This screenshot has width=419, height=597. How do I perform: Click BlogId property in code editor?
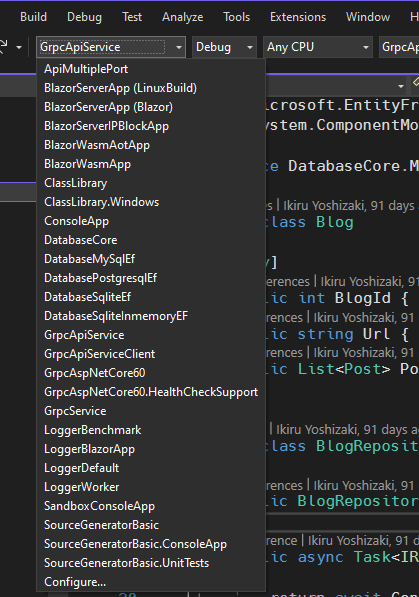(363, 298)
